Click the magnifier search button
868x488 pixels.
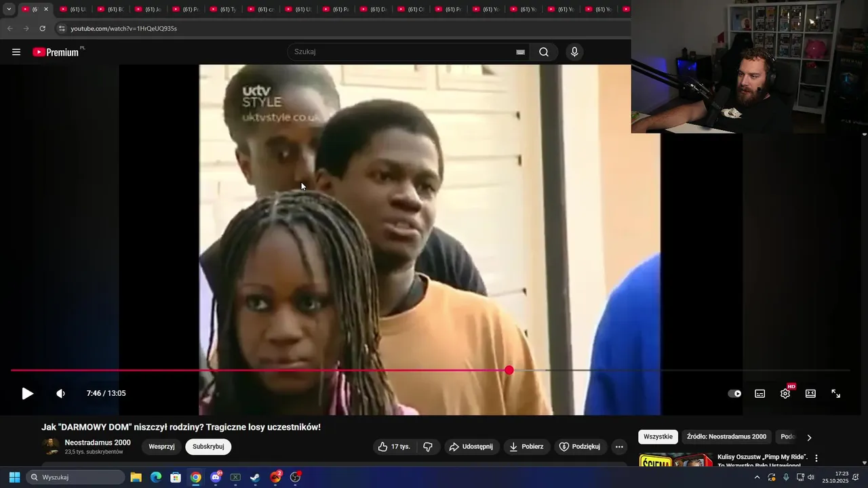[544, 52]
